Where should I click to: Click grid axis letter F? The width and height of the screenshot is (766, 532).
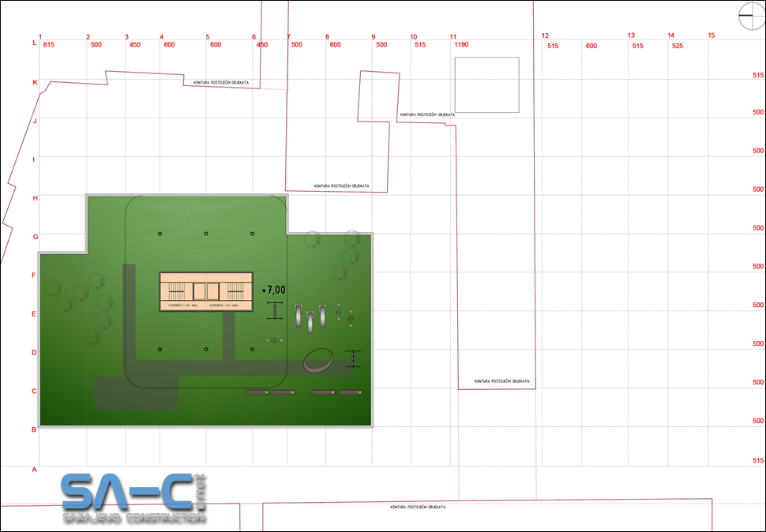(34, 275)
